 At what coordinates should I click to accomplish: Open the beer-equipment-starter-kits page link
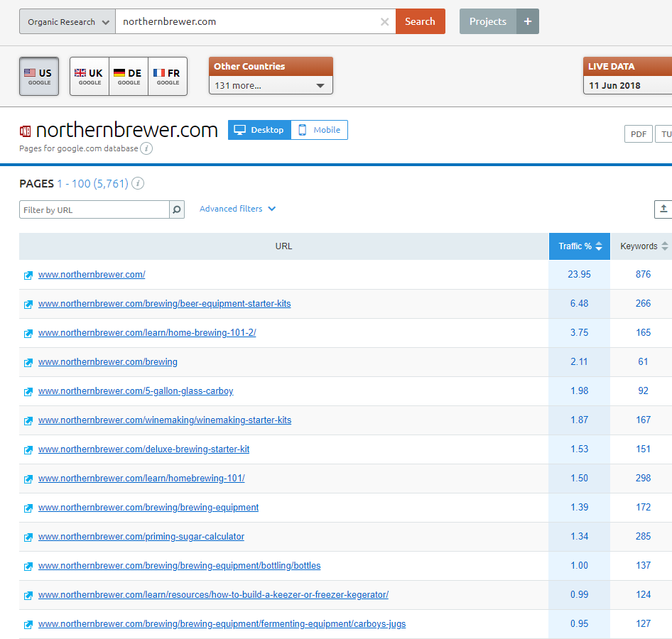pyautogui.click(x=164, y=303)
